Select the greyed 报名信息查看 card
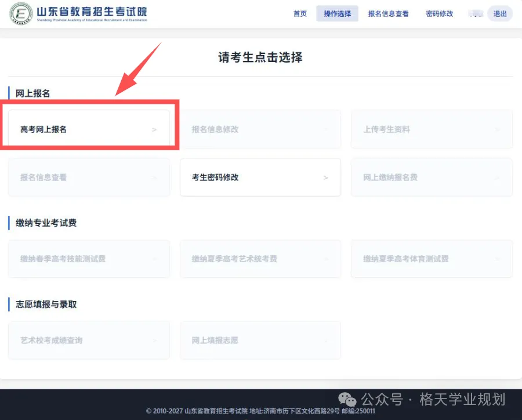Viewport: 522px width, 420px height. (x=89, y=177)
